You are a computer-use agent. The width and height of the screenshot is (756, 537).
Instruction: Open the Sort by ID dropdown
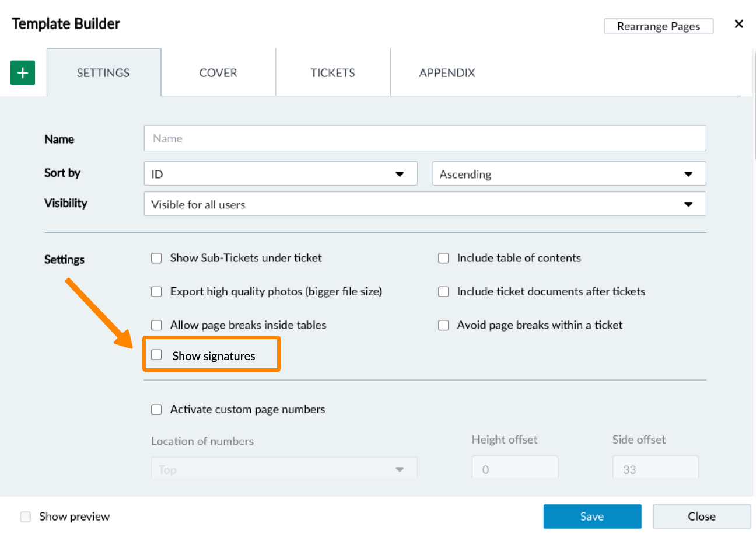coord(280,174)
